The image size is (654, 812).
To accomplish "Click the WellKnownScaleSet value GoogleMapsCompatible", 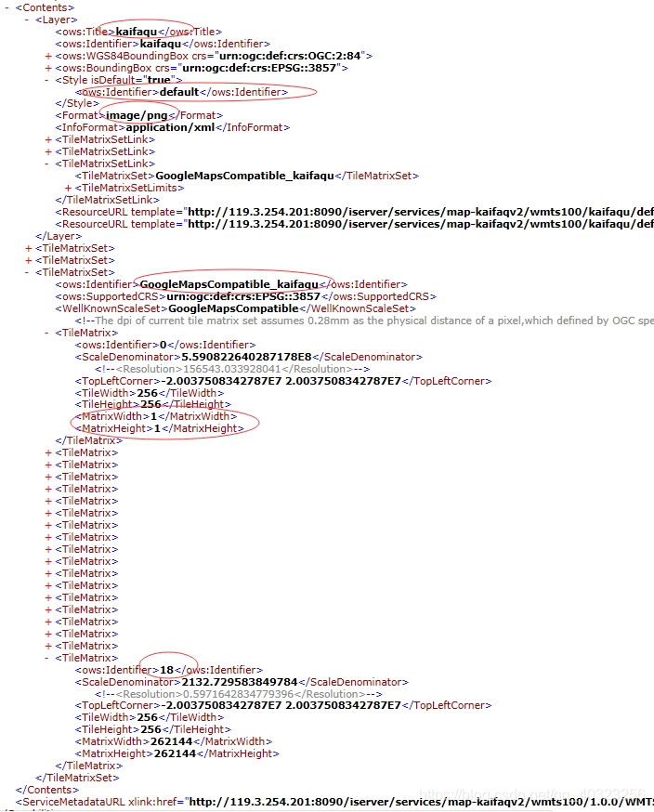I will pos(233,308).
